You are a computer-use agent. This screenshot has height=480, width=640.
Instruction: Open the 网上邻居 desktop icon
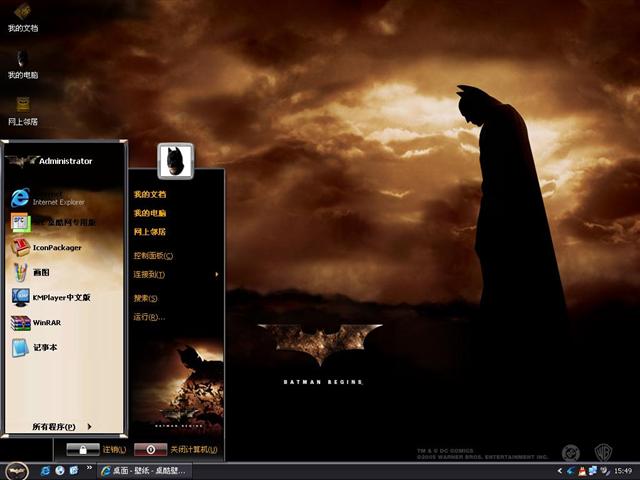[22, 106]
